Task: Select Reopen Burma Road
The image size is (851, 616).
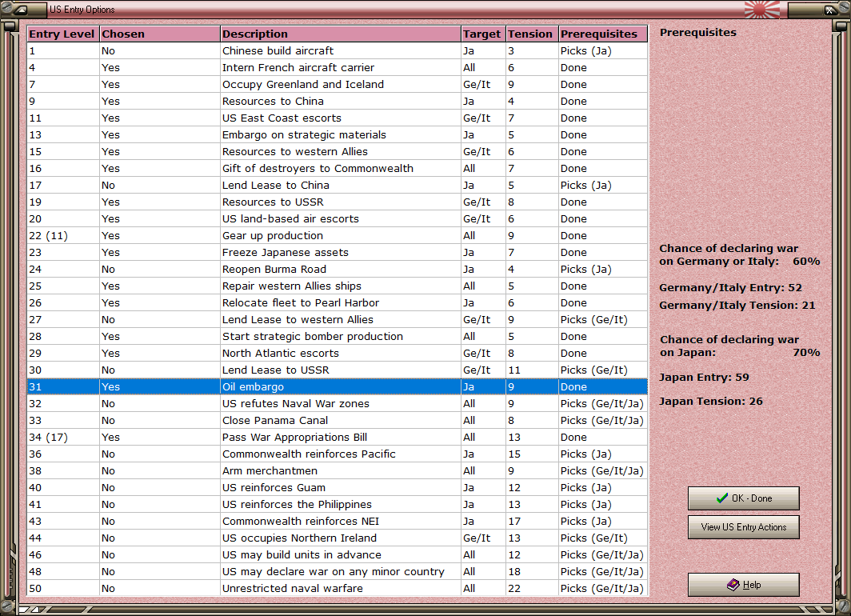Action: (337, 269)
